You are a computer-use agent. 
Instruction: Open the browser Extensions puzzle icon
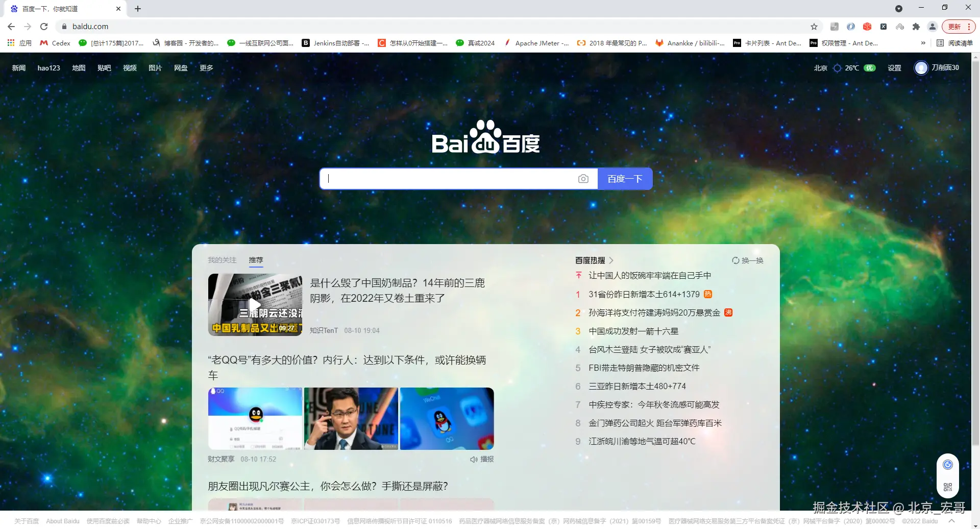916,27
